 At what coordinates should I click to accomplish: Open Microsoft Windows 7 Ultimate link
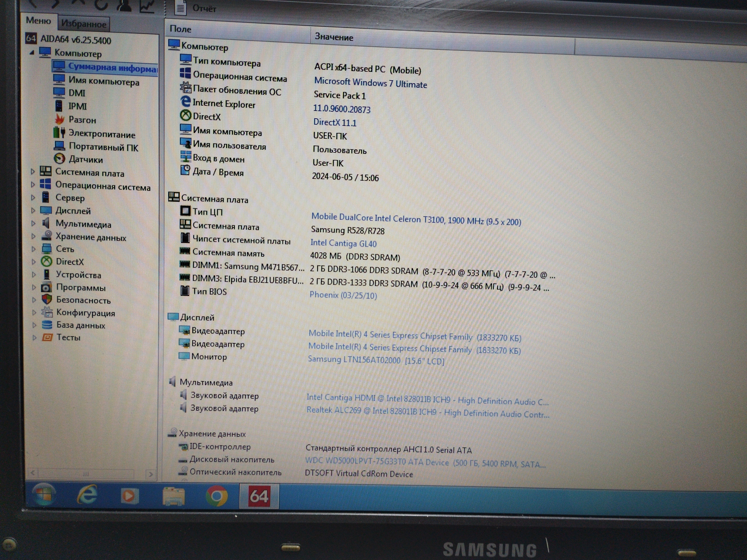[x=370, y=83]
